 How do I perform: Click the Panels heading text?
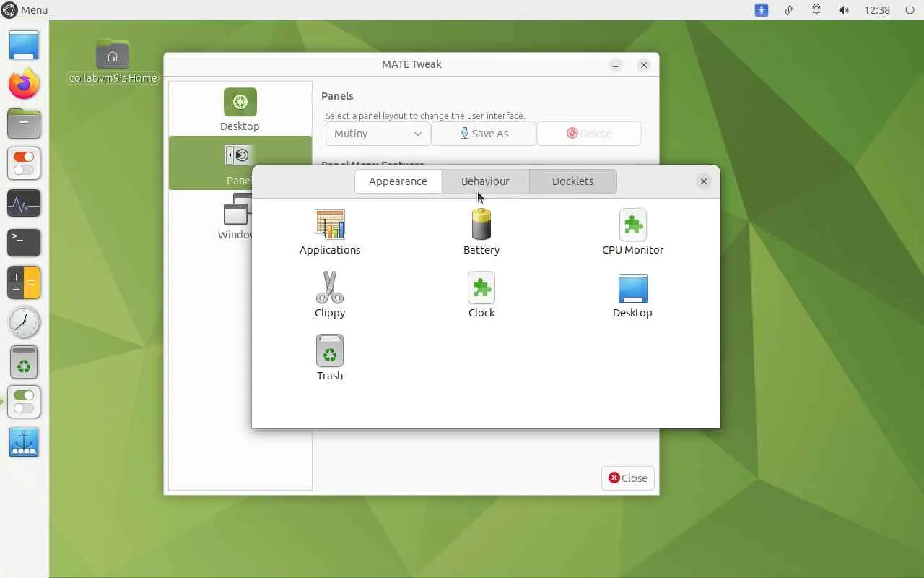coord(337,96)
